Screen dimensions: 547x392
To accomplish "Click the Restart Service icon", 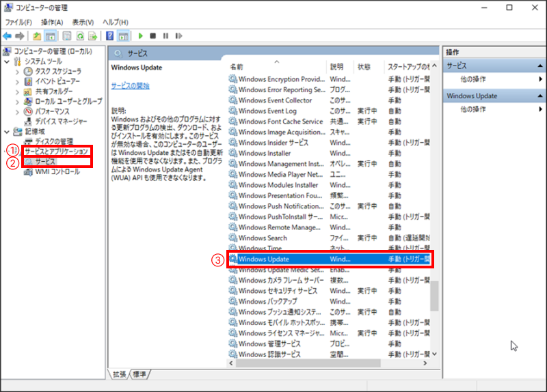I will (x=178, y=36).
